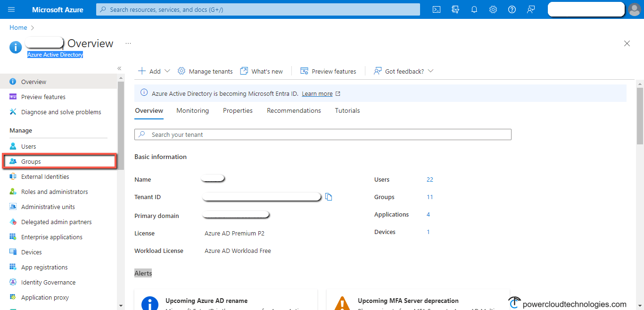644x310 pixels.
Task: Click the Diagnose and solve problems icon
Action: click(13, 112)
